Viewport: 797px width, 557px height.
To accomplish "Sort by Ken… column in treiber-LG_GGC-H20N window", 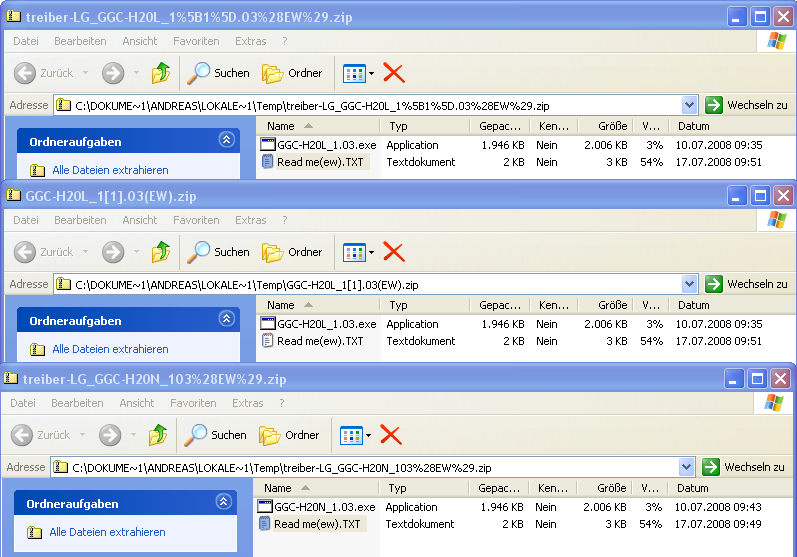I will (552, 488).
